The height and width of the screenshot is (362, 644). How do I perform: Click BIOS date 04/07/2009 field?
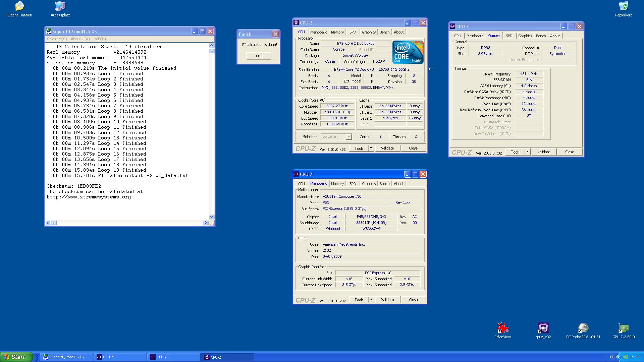pyautogui.click(x=371, y=256)
